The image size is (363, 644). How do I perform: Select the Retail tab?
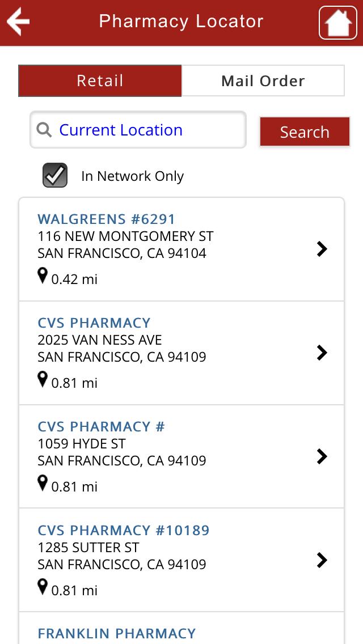100,80
